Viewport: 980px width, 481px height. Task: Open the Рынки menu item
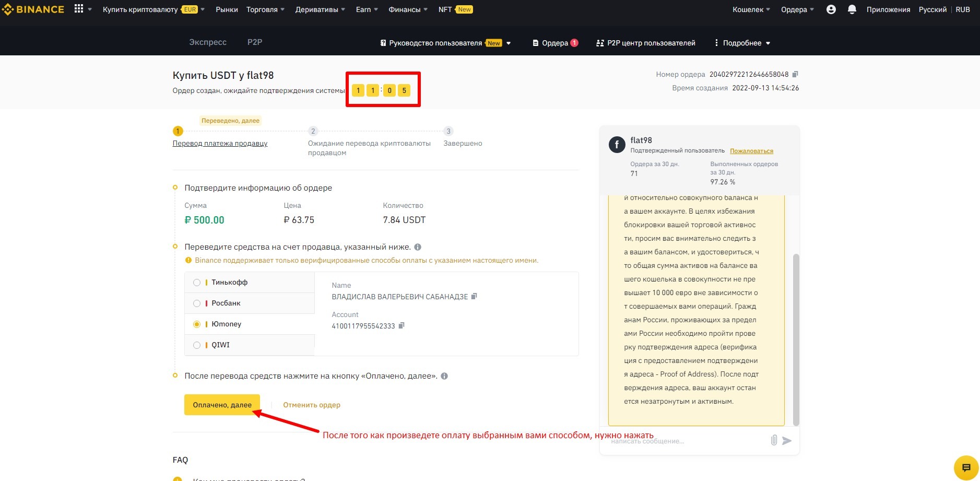coord(227,9)
